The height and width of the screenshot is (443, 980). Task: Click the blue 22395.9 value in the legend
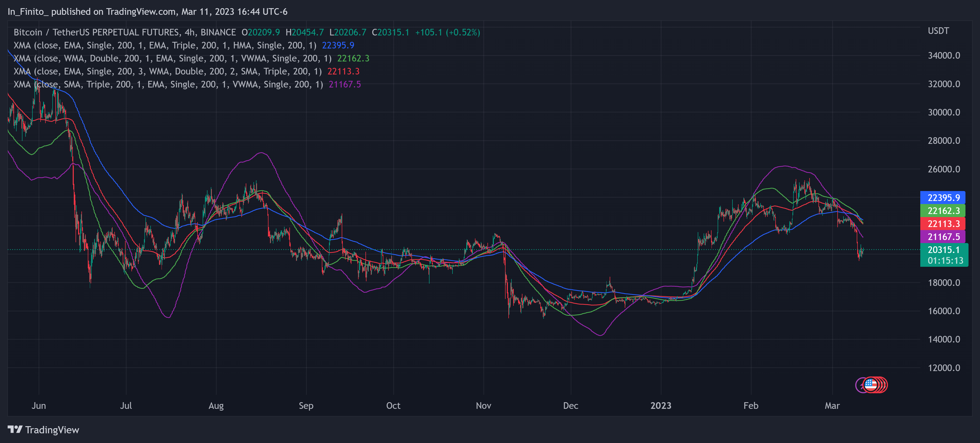pyautogui.click(x=338, y=45)
